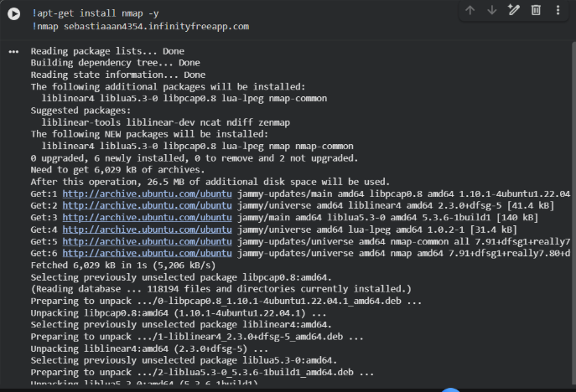Run the nmap install cell
Image resolution: width=576 pixels, height=392 pixels.
click(x=14, y=14)
